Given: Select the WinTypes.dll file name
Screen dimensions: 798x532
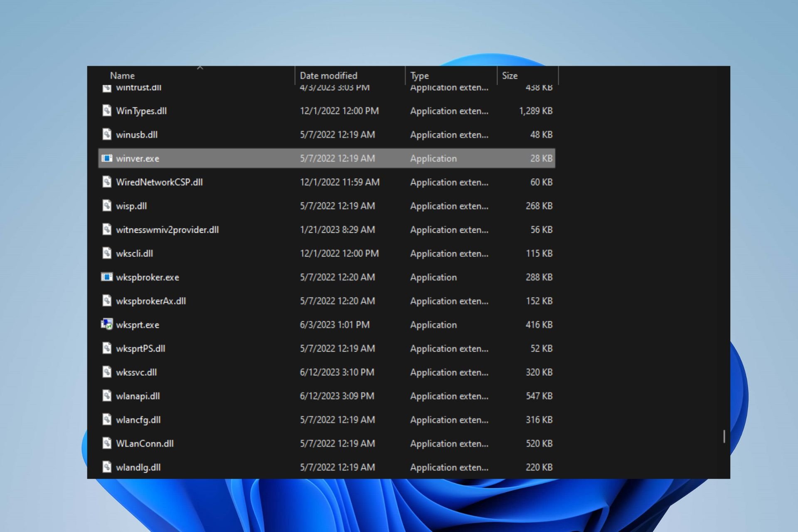Looking at the screenshot, I should tap(141, 111).
